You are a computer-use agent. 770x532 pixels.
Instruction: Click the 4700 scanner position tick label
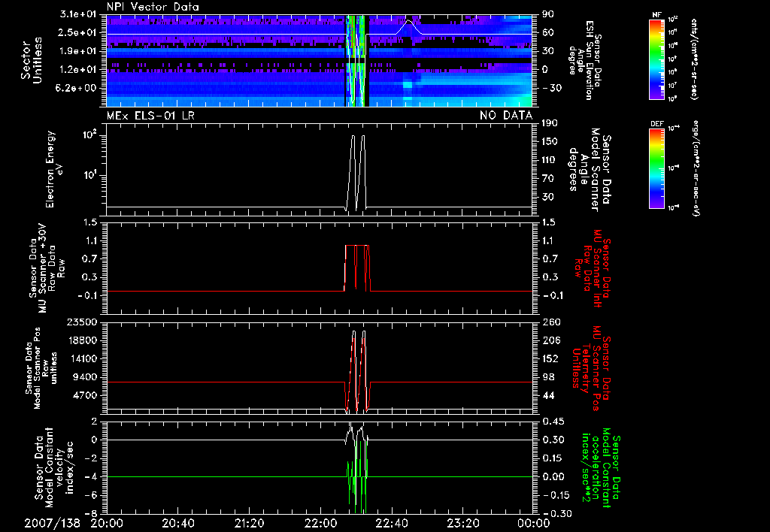pyautogui.click(x=84, y=395)
